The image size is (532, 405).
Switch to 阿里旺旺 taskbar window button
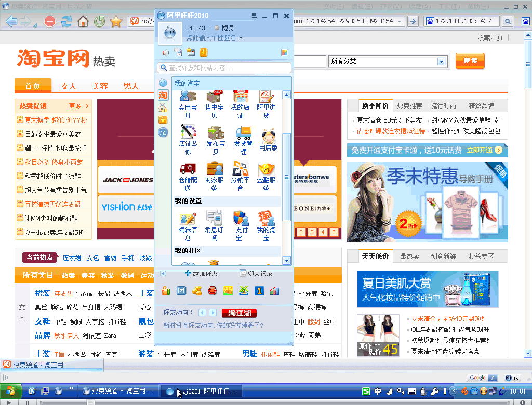(201, 391)
